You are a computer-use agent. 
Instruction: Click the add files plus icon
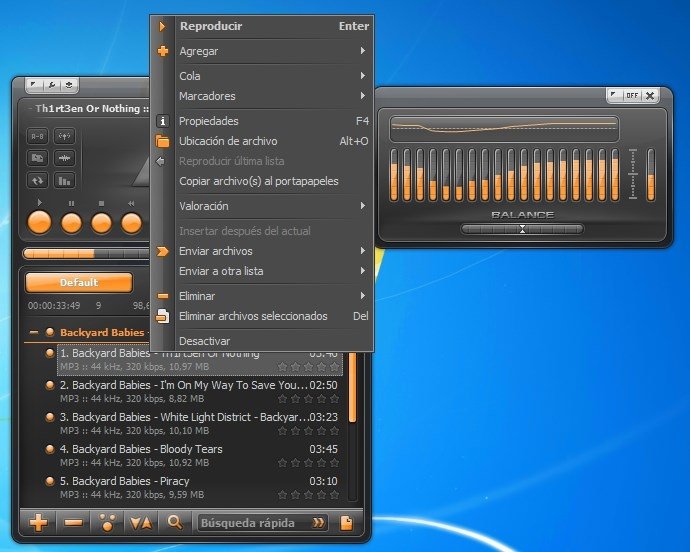38,523
